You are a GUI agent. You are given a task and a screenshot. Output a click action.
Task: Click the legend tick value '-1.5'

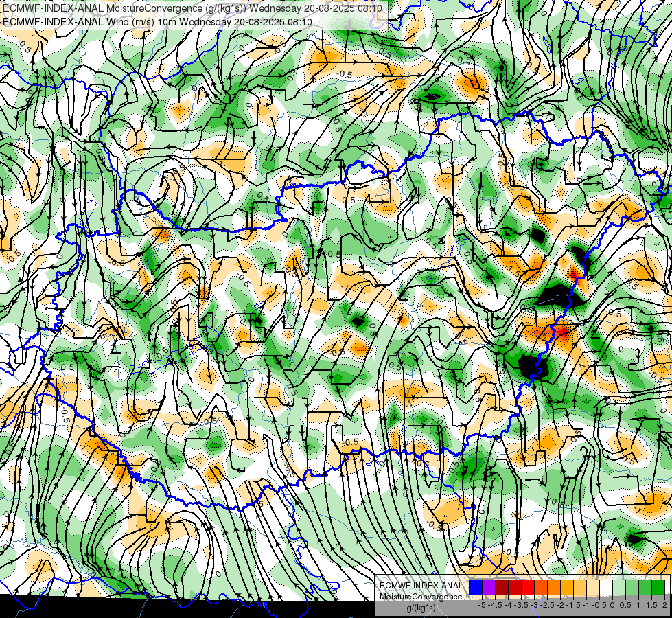[573, 605]
